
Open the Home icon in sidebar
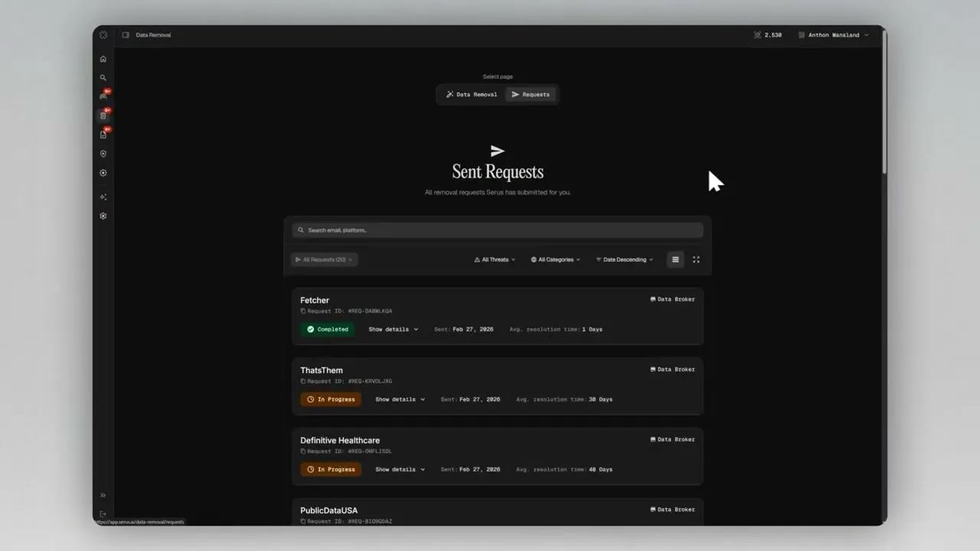(103, 59)
